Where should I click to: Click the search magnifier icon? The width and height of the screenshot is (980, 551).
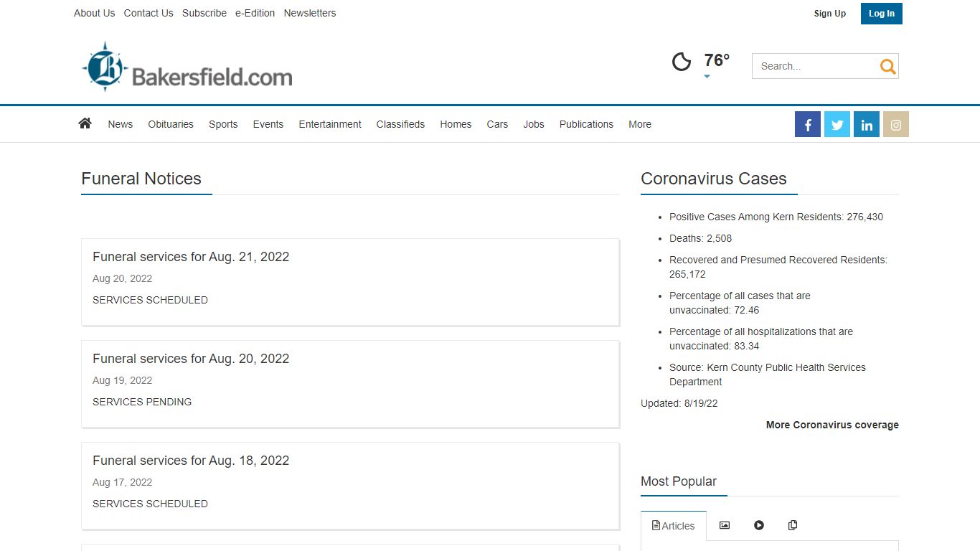[887, 67]
